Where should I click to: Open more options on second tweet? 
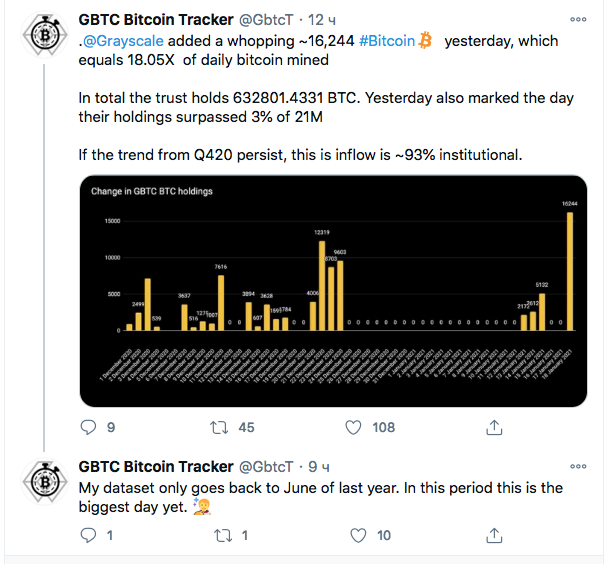point(578,467)
